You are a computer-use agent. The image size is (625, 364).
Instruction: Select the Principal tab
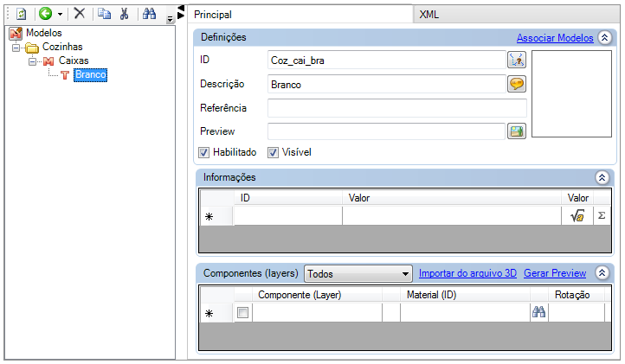pos(213,15)
